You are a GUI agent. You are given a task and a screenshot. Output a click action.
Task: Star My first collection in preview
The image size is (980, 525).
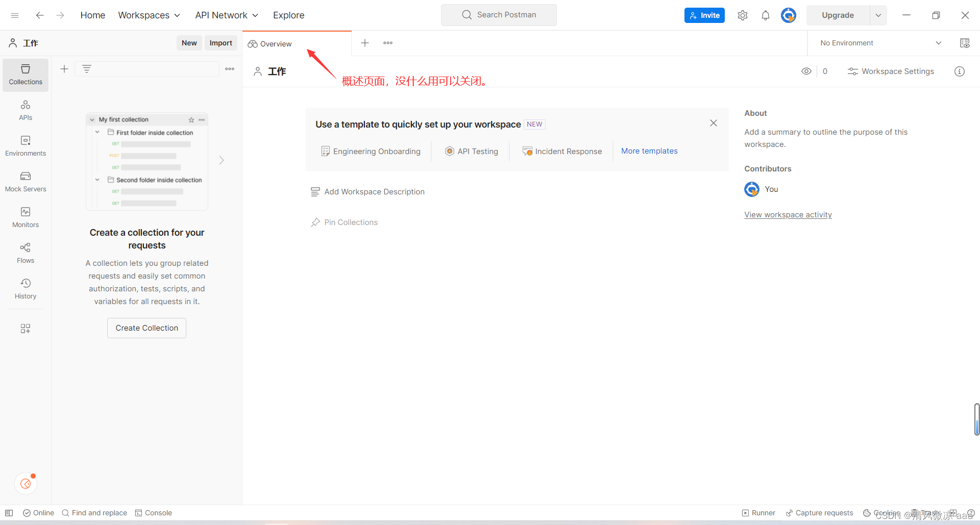(191, 120)
